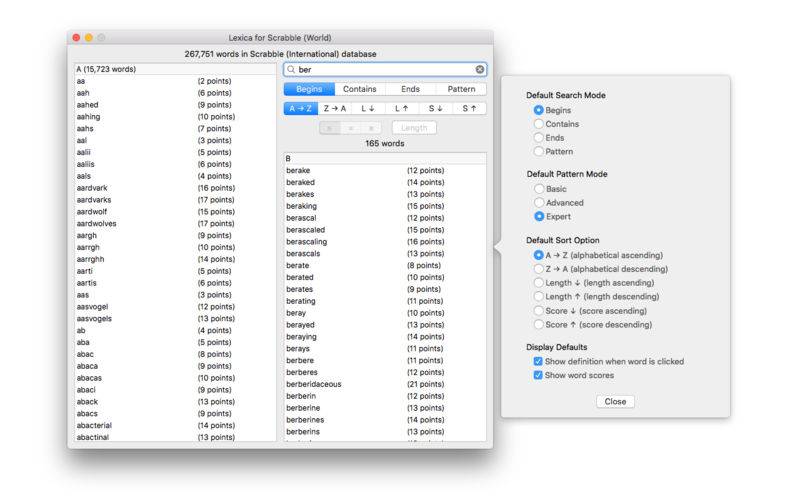800x500 pixels.
Task: Sort results by length ascending (L ↓)
Action: pyautogui.click(x=368, y=109)
